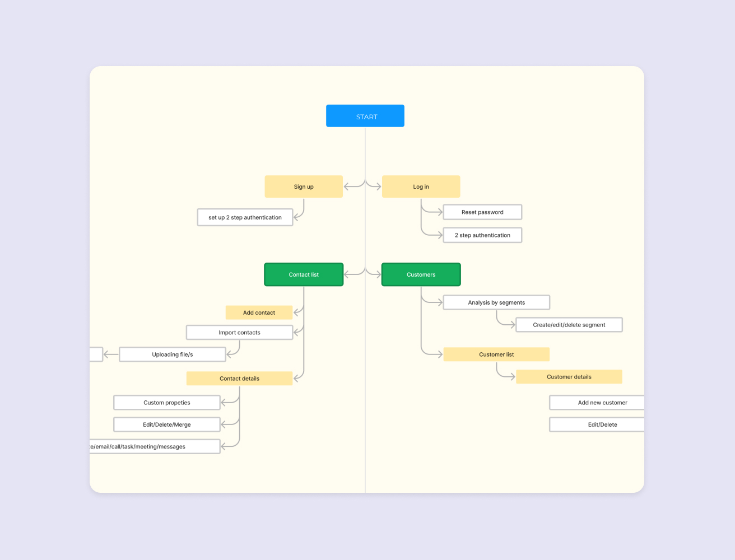Select the green Contact list node
Image resolution: width=735 pixels, height=560 pixels.
click(304, 274)
